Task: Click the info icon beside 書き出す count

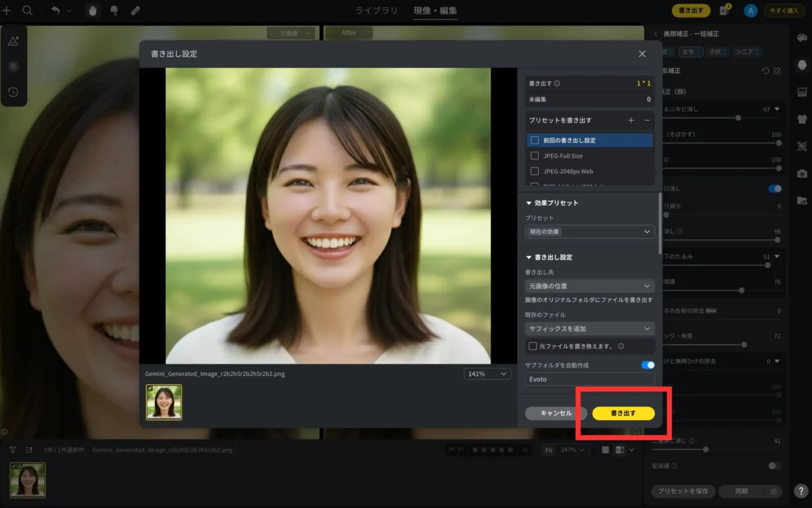Action: click(x=557, y=84)
